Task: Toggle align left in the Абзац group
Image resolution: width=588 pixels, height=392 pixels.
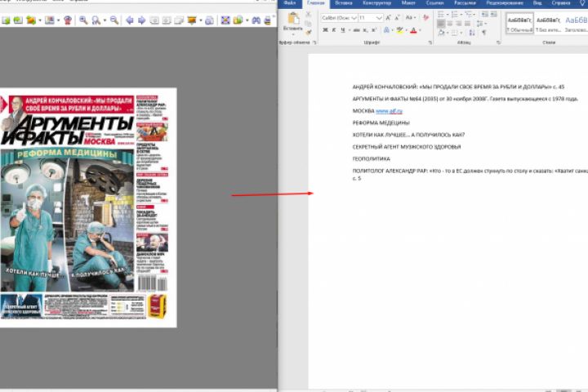Action: point(441,23)
